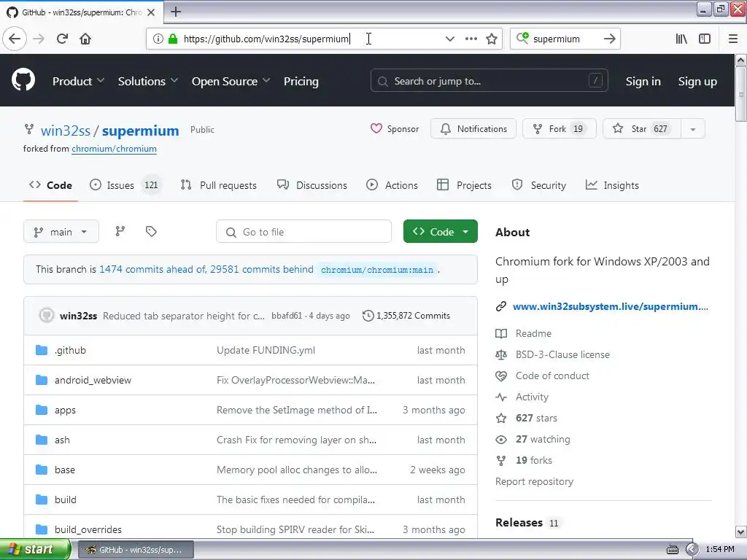Open the green Code dropdown

[440, 231]
